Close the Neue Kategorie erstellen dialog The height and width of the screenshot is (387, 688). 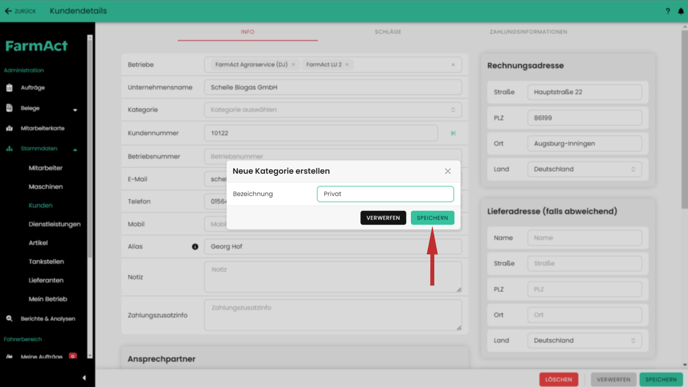pyautogui.click(x=448, y=171)
